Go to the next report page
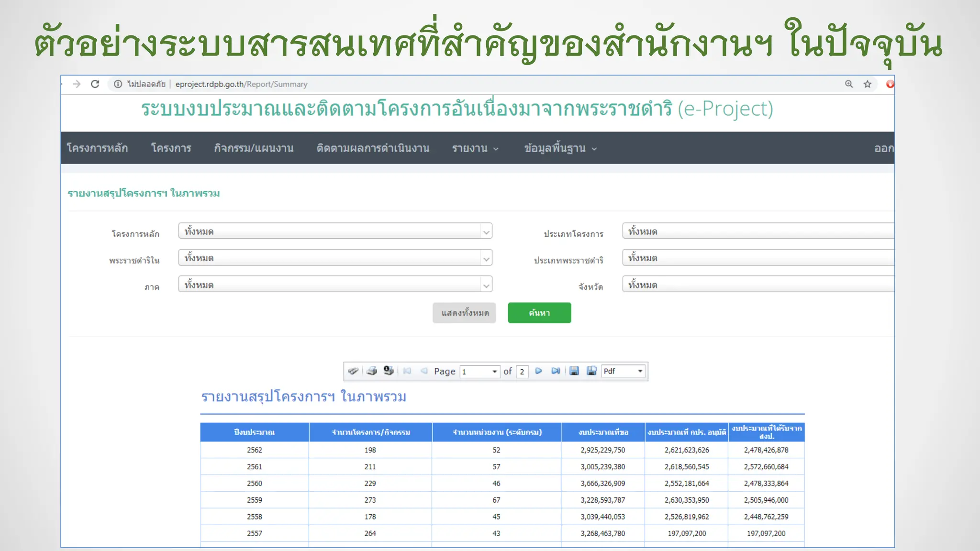Screen dimensions: 980x551 tap(539, 371)
